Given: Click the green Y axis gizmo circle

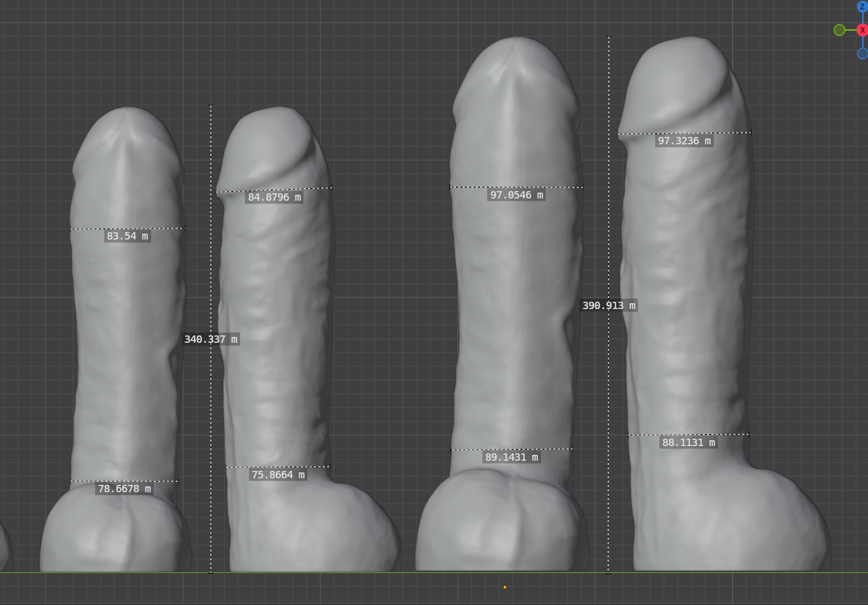Looking at the screenshot, I should point(839,30).
